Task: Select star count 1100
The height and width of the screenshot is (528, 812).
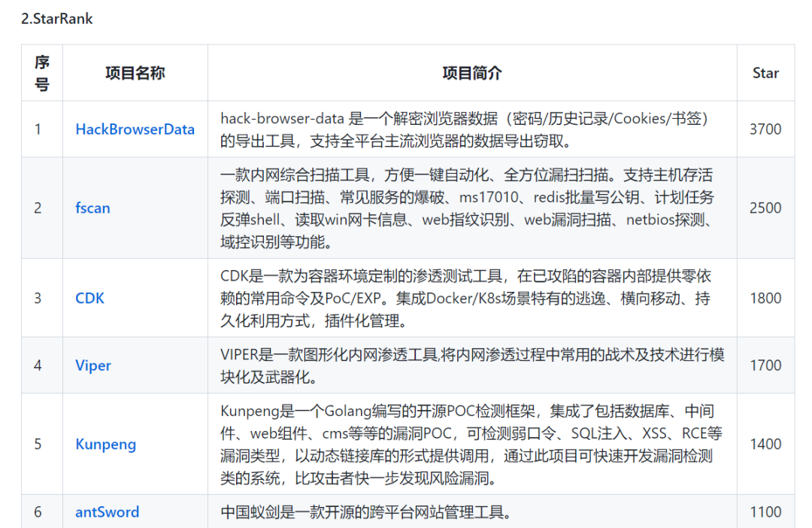Action: [x=765, y=512]
